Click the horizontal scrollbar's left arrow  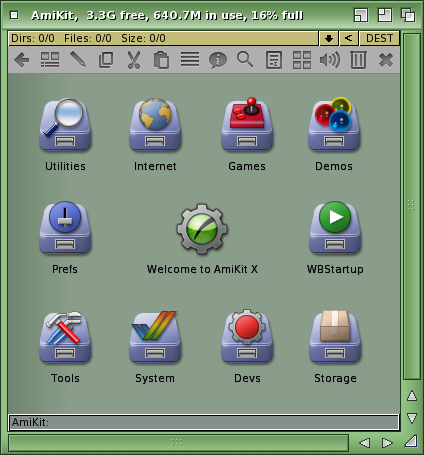[x=365, y=443]
